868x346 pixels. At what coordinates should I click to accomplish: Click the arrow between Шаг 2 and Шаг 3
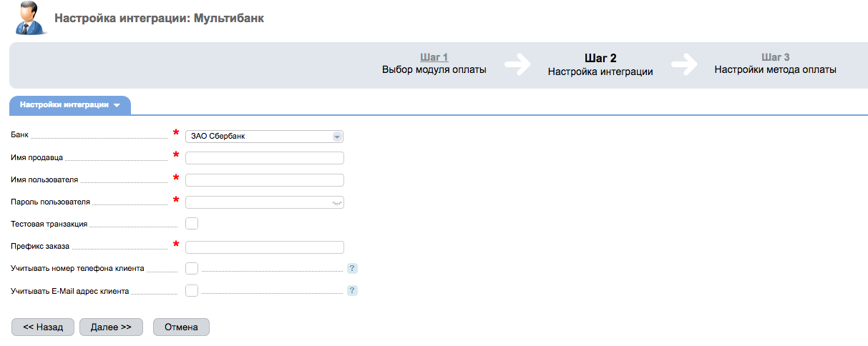[684, 64]
